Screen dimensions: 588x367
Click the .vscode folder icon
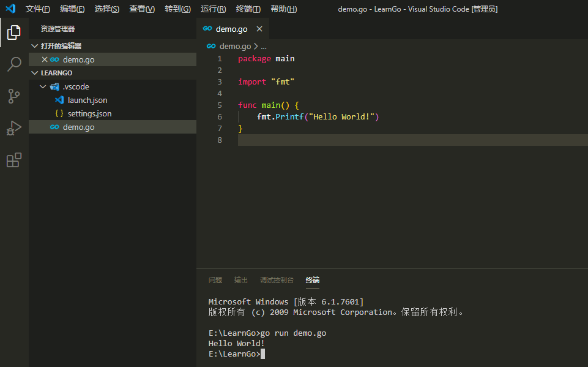pyautogui.click(x=54, y=87)
